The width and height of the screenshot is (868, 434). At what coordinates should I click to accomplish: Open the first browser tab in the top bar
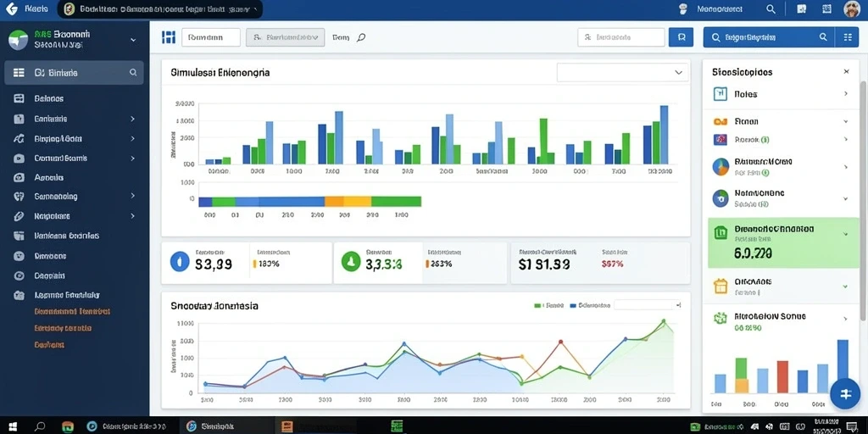click(x=160, y=8)
